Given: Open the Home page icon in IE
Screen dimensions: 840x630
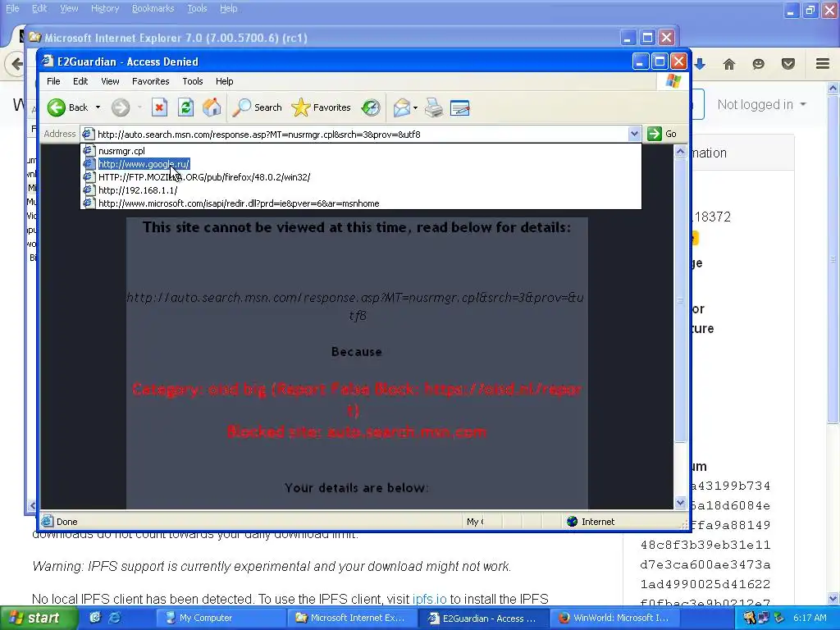Looking at the screenshot, I should click(x=212, y=107).
